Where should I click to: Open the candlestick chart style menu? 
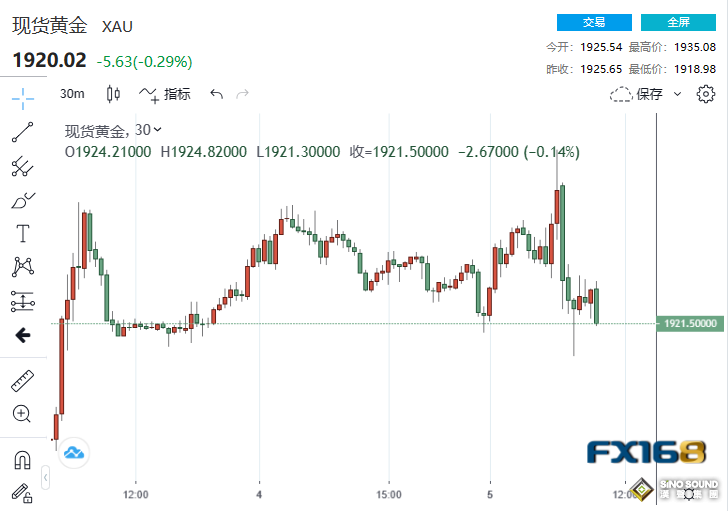click(x=113, y=94)
